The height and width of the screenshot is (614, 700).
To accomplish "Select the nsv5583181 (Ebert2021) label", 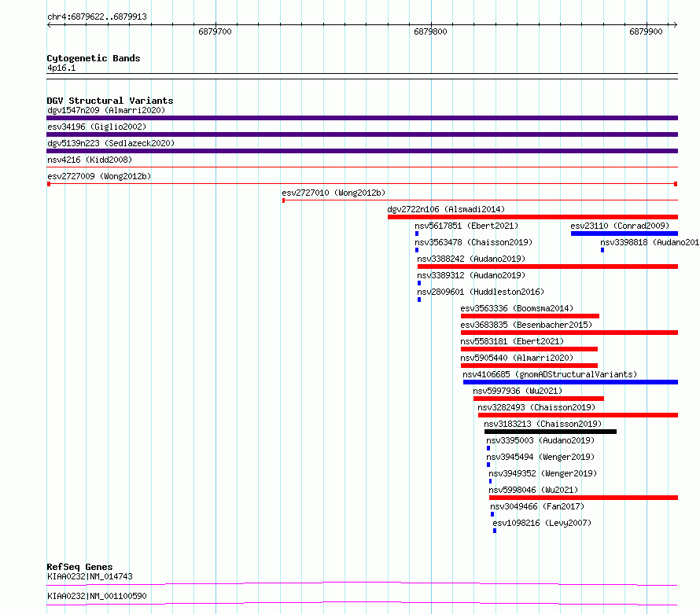I will click(x=512, y=341).
